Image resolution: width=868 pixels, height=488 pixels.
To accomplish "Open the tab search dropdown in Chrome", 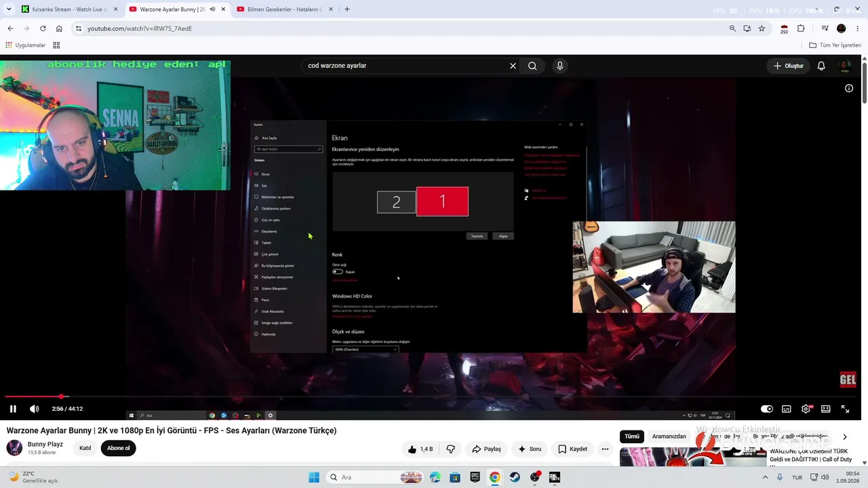I will click(x=9, y=9).
